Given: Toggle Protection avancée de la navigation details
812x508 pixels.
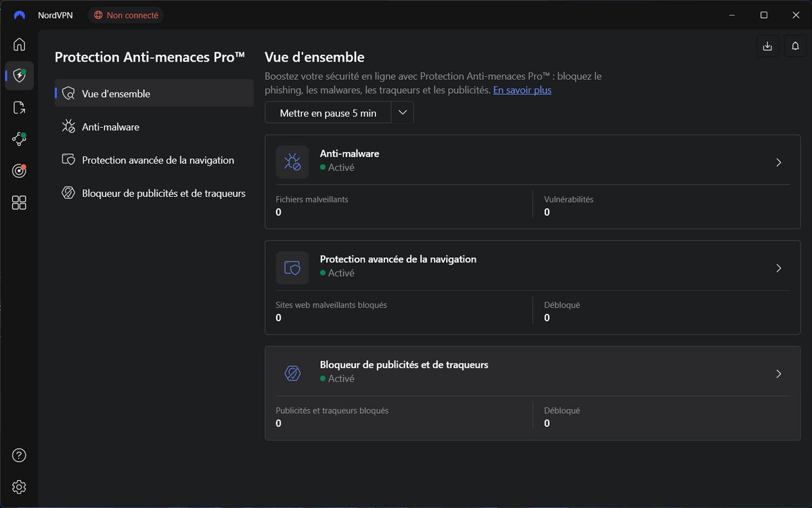Looking at the screenshot, I should pos(533,267).
